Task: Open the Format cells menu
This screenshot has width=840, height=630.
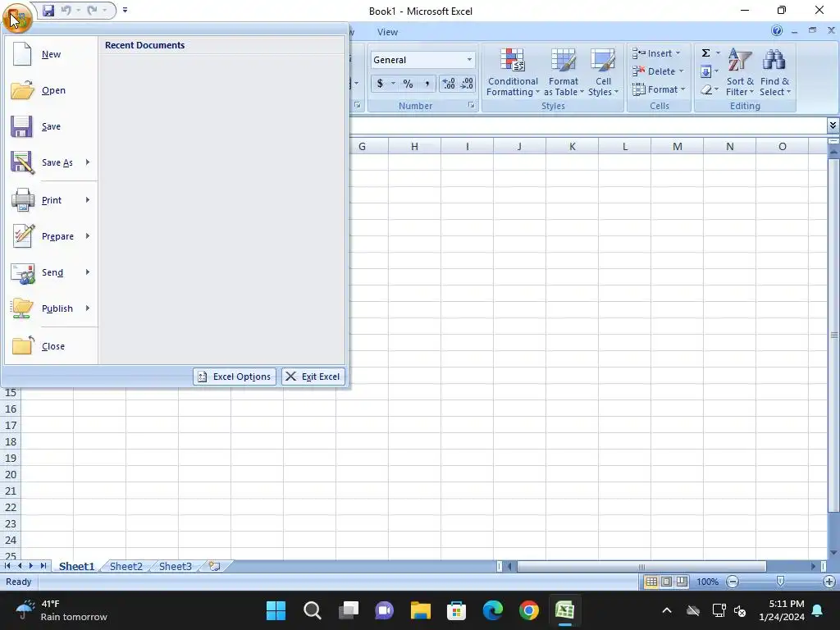Action: point(659,89)
